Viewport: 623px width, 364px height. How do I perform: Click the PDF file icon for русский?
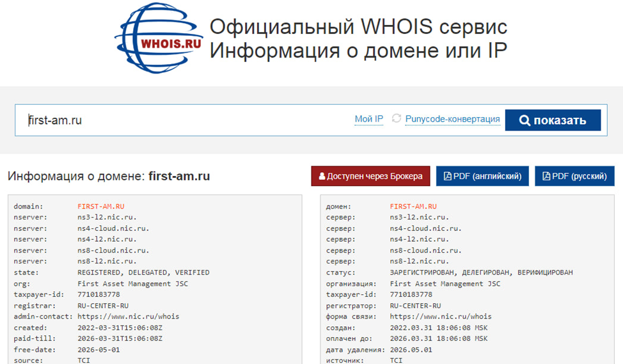point(546,177)
